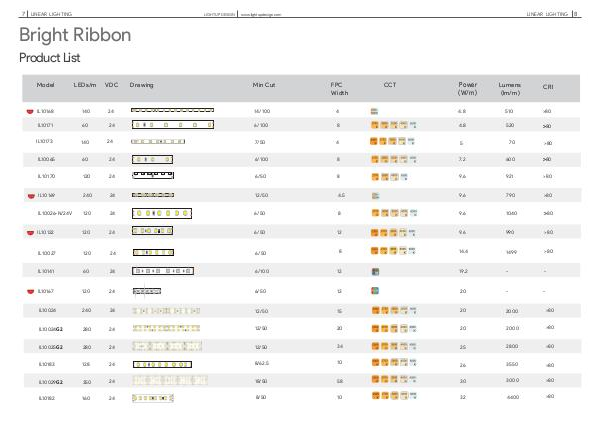The image size is (600, 436).
Task: Click the RGB color icon in the IL10147 row
Action: [375, 290]
